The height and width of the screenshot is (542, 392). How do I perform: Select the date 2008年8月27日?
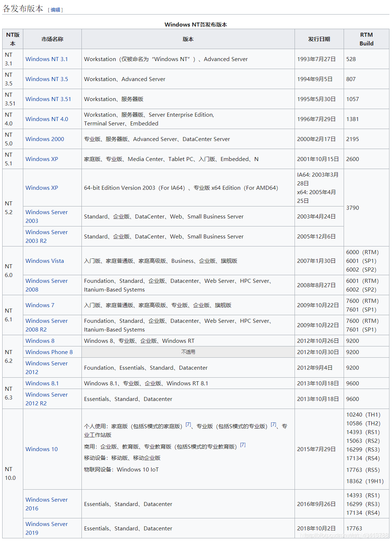pos(316,285)
